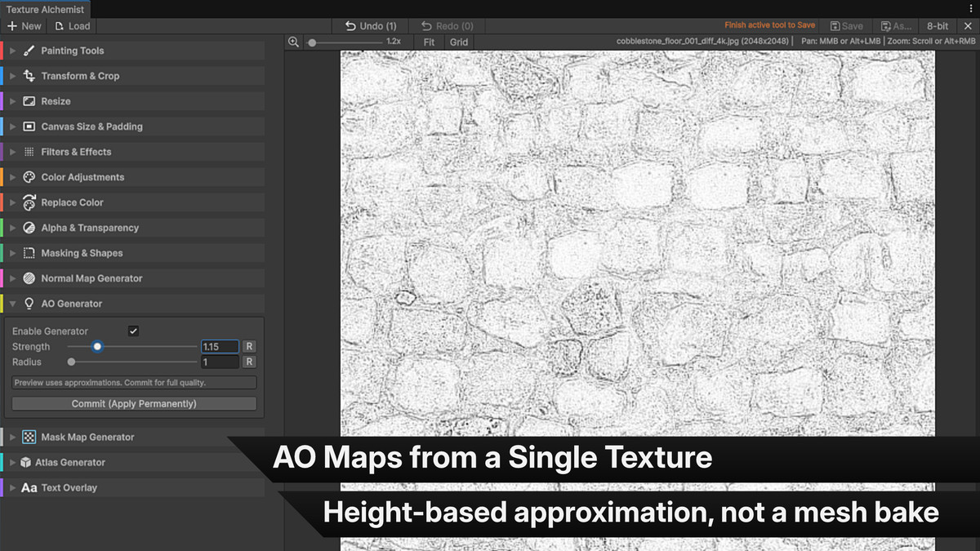Click the 1.2x zoom value
The height and width of the screenshot is (551, 980).
coord(394,42)
